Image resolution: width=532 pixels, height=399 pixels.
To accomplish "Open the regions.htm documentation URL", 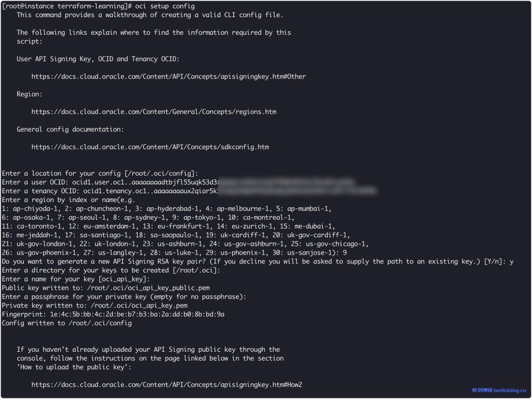I will [154, 112].
